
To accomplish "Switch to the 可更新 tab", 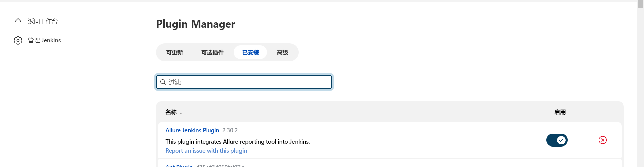I will click(174, 52).
